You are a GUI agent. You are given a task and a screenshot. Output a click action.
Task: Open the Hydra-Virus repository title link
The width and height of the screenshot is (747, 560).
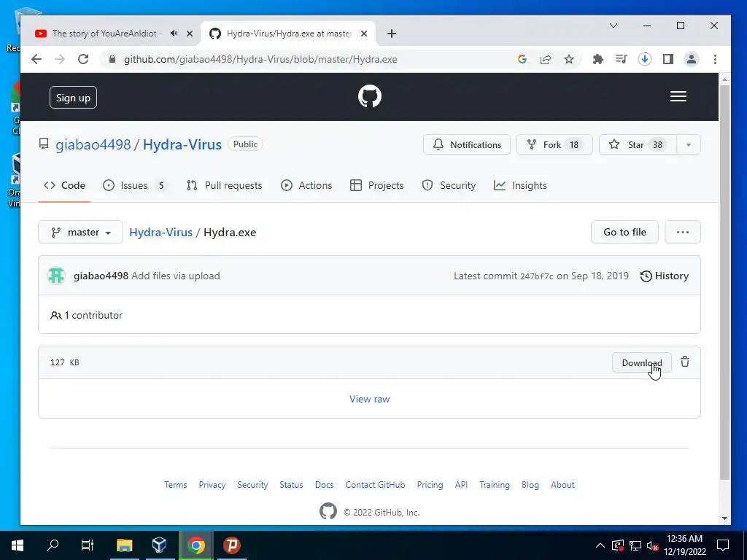(182, 144)
